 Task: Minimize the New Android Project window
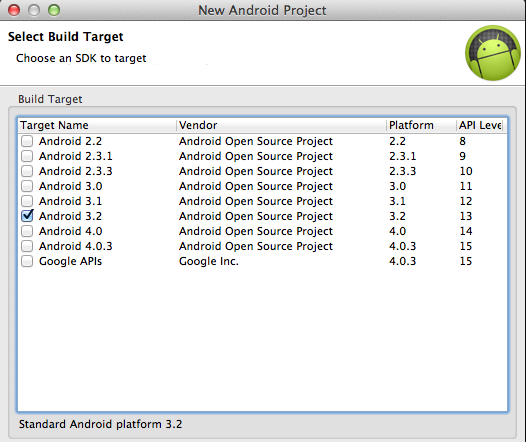(34, 10)
